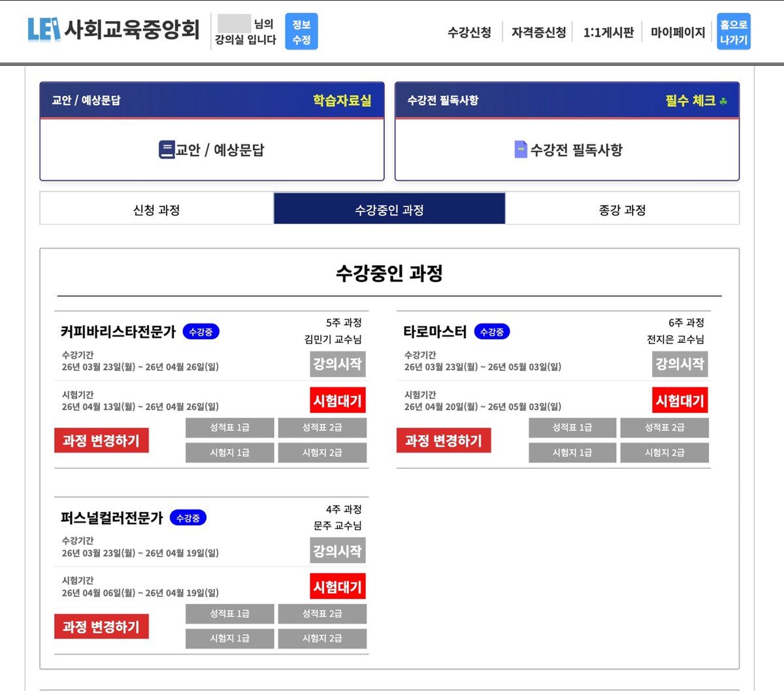Viewport: 784px width, 691px height.
Task: Click the 커피바리스타전문가 course title
Action: tap(118, 332)
